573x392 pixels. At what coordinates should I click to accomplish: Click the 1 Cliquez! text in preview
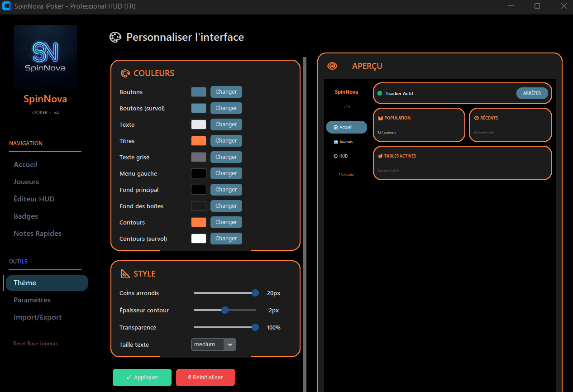point(347,174)
